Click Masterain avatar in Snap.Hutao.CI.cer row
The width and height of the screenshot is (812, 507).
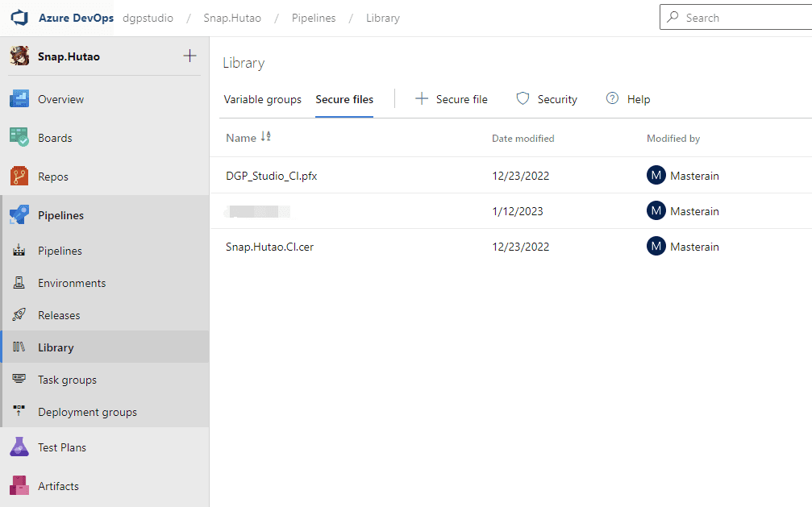coord(656,247)
